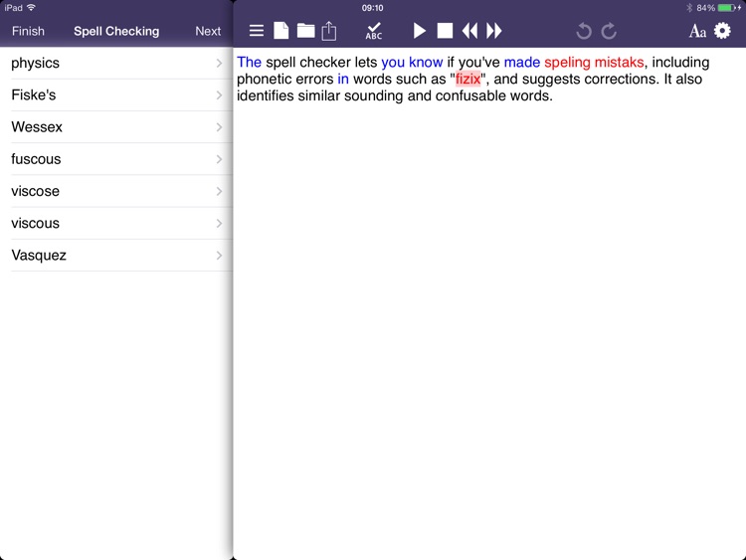Screen dimensions: 746x560
Task: Redo the last undone edit
Action: (x=609, y=32)
